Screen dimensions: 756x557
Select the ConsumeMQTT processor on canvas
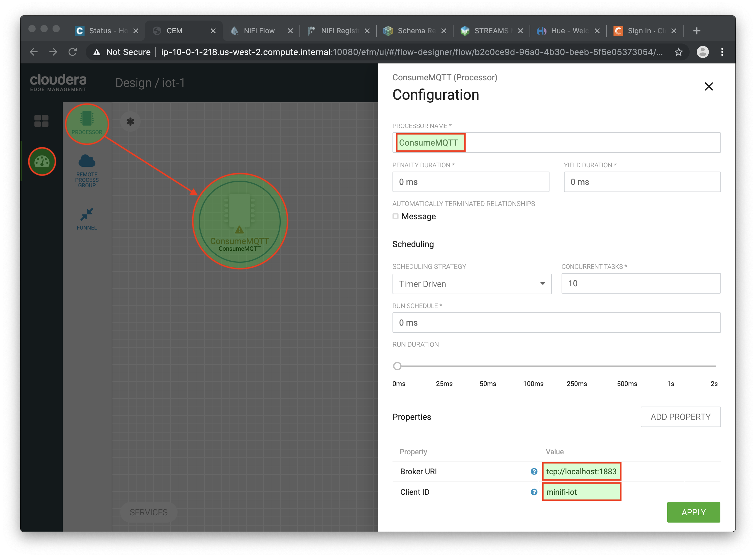[x=240, y=221]
